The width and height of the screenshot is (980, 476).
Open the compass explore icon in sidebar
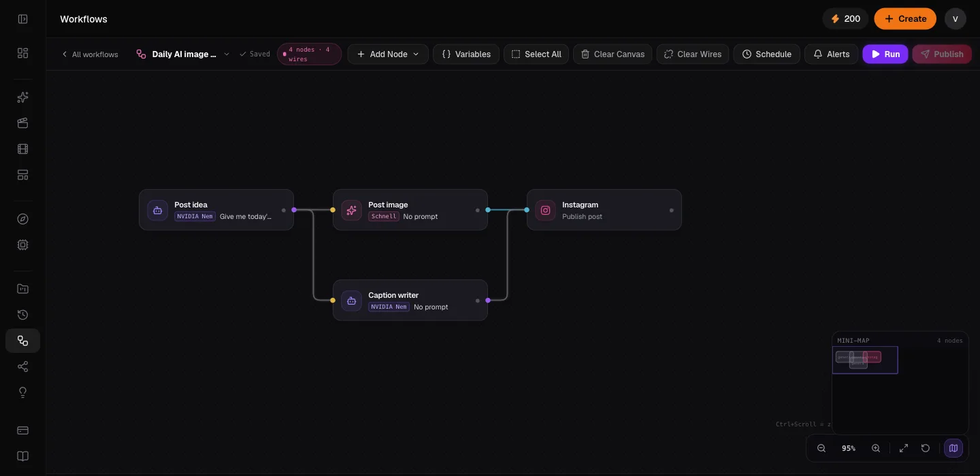(22, 219)
